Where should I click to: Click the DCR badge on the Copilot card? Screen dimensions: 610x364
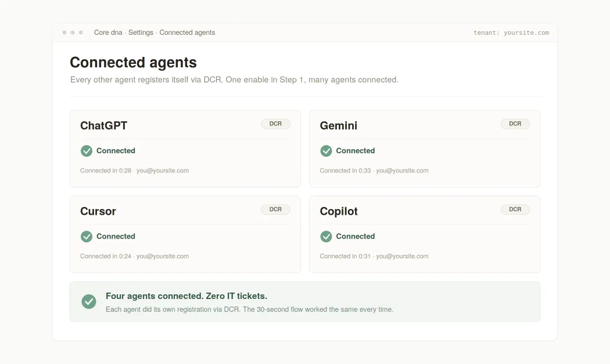click(515, 209)
